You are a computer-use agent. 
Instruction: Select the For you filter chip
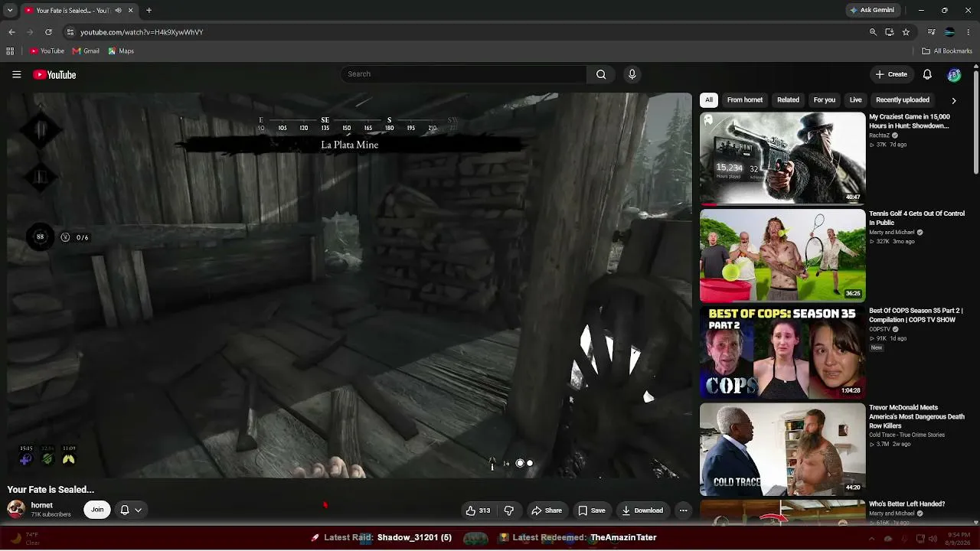(x=825, y=100)
